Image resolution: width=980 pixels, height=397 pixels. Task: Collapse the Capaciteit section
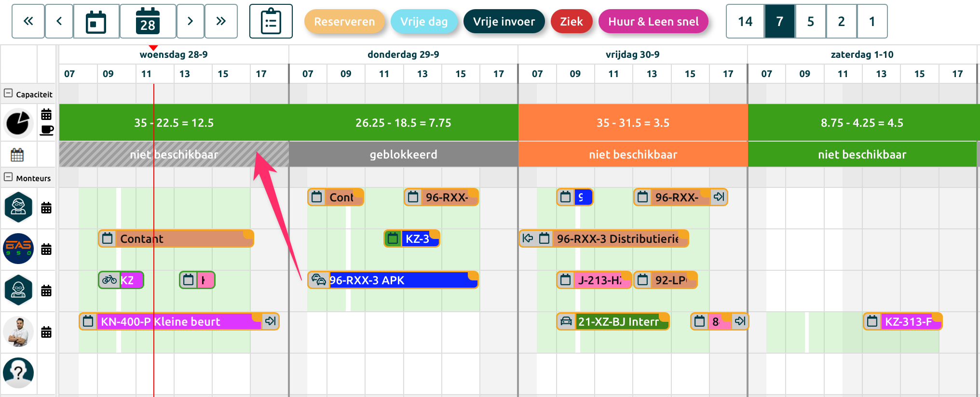click(x=8, y=93)
